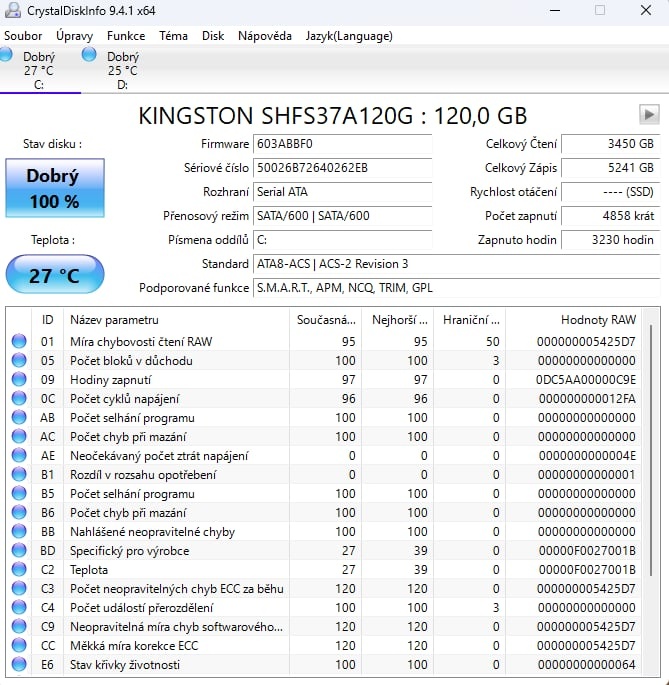The width and height of the screenshot is (669, 685).
Task: Click the status orb for attribute 0C
Action: pyautogui.click(x=19, y=398)
